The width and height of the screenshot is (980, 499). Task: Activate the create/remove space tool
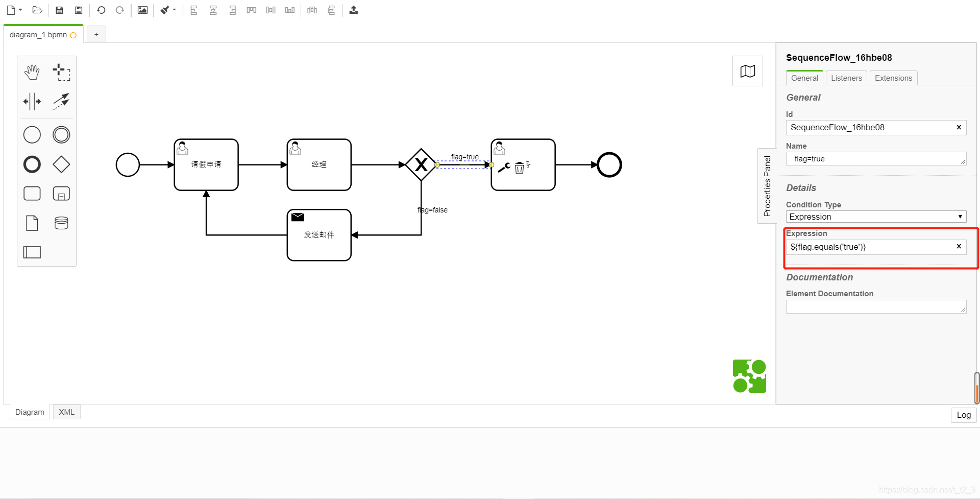tap(32, 102)
